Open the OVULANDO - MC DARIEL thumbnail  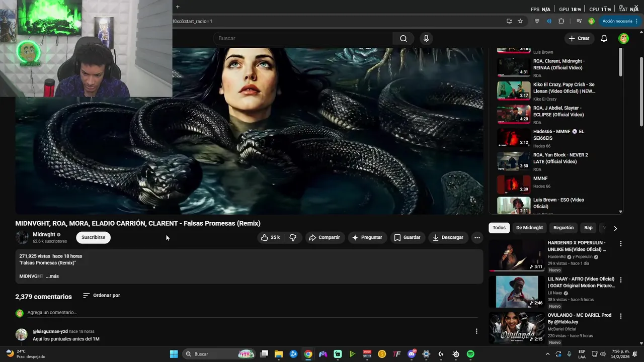[x=517, y=327]
